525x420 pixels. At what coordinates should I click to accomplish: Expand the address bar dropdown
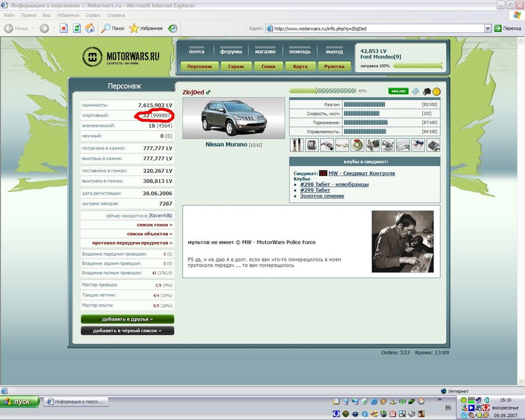coord(488,28)
